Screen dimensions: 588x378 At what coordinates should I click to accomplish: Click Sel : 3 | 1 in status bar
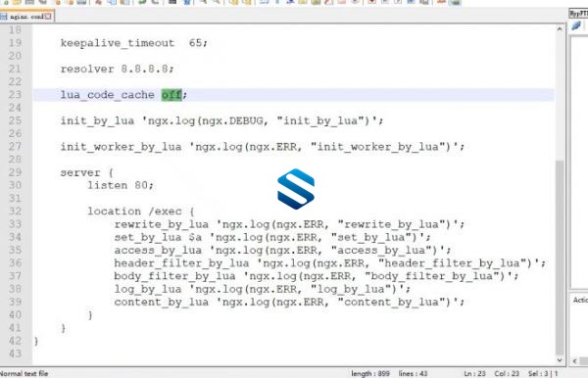coord(543,373)
